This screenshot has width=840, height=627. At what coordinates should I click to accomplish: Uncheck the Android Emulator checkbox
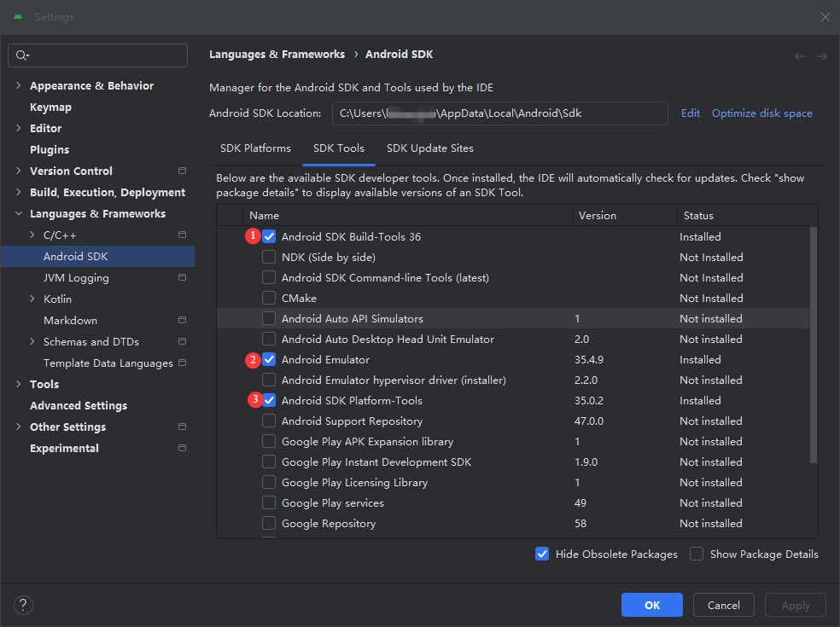click(269, 359)
